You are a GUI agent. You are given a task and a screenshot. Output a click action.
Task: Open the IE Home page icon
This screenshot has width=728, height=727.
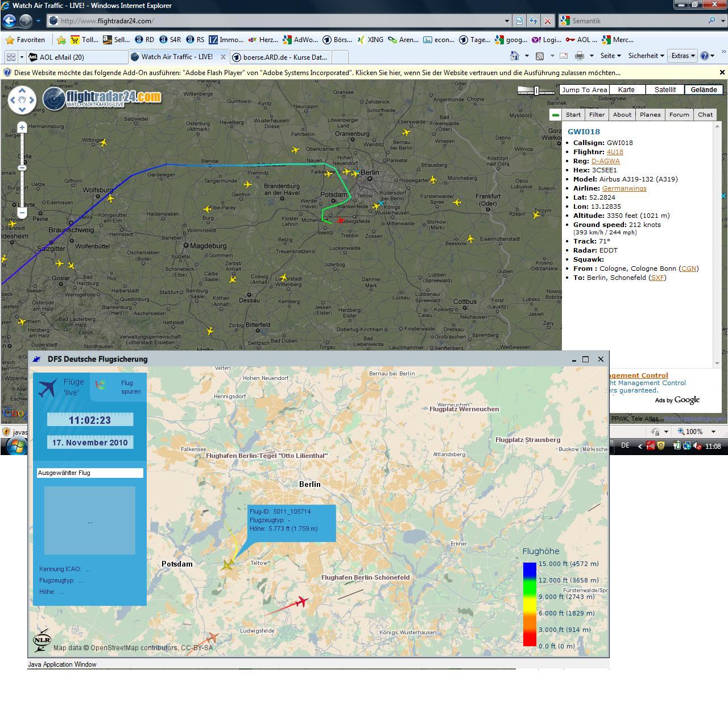pos(515,56)
